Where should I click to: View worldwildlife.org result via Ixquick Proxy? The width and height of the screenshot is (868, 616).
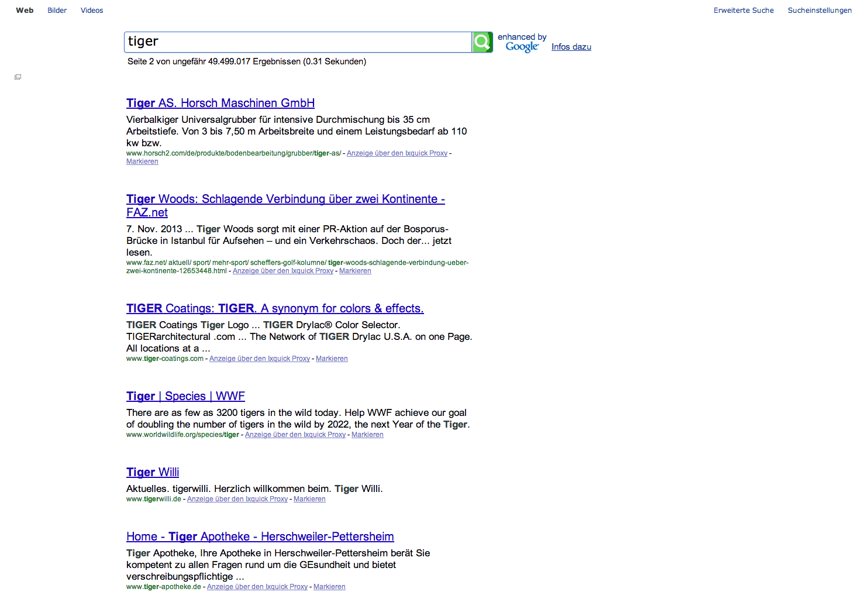pos(295,435)
